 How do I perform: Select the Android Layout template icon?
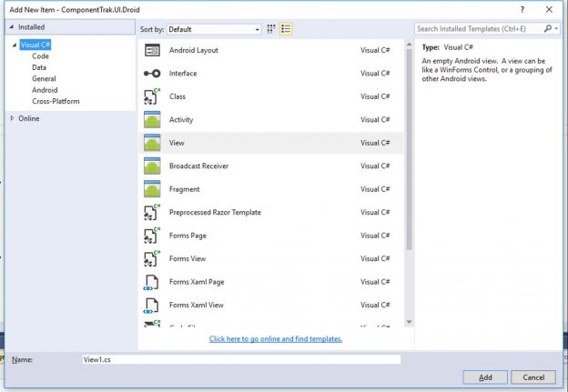[x=152, y=50]
